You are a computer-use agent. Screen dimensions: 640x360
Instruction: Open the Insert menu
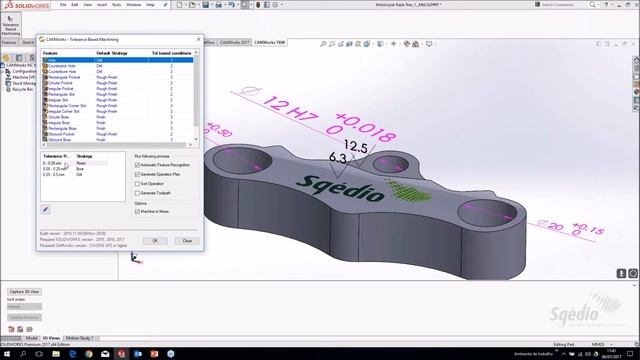coord(102,5)
